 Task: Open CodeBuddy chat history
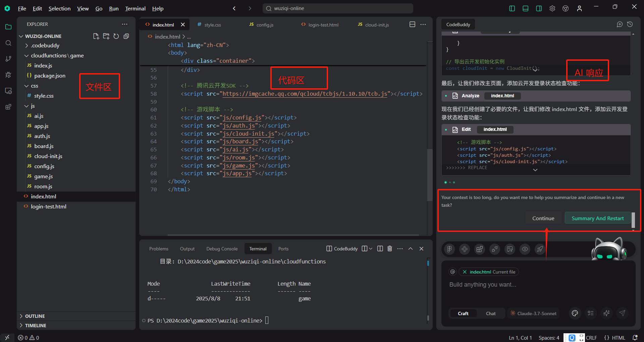[x=630, y=24]
